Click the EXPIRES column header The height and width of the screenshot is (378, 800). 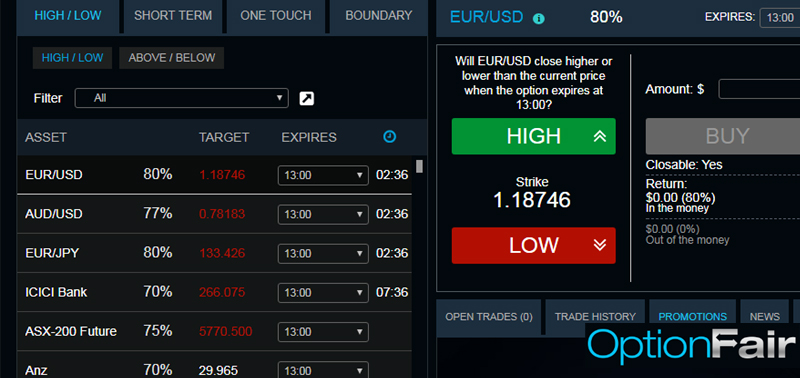click(309, 137)
